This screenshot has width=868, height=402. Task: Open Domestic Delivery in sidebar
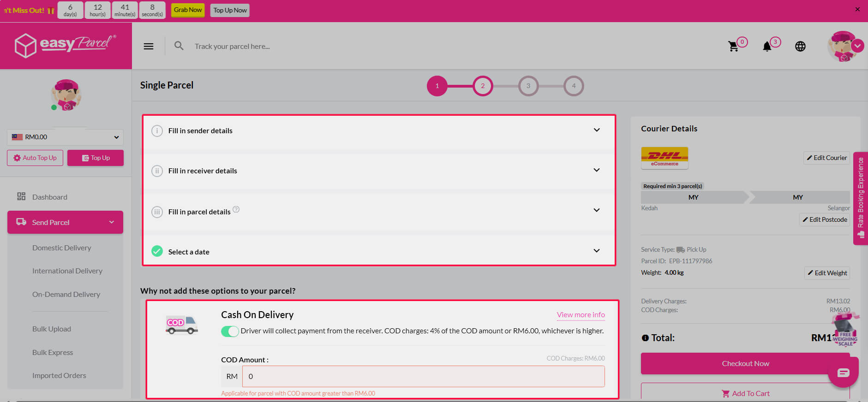point(62,248)
